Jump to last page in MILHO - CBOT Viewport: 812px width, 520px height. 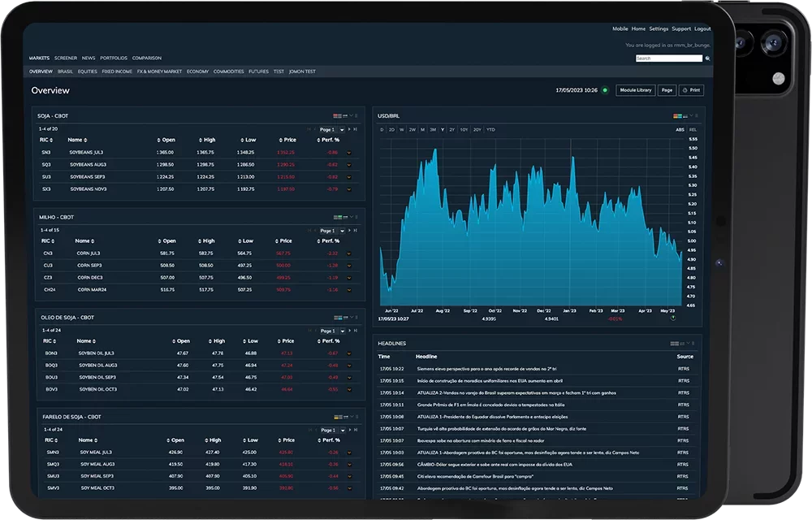[355, 231]
